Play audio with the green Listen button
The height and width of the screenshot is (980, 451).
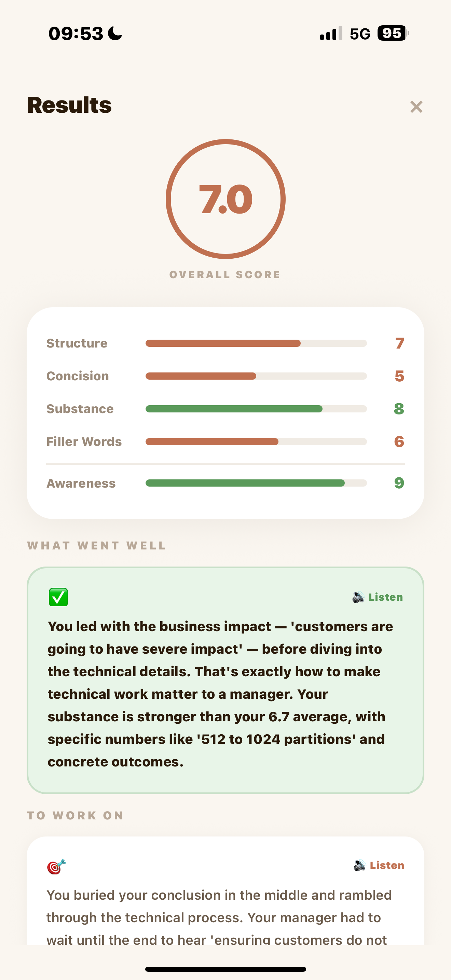(x=385, y=597)
